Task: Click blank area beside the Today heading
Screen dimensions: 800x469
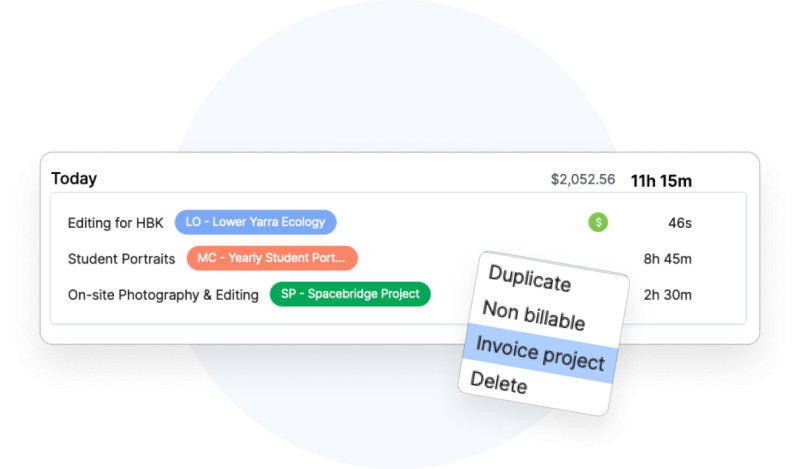Action: (x=300, y=179)
